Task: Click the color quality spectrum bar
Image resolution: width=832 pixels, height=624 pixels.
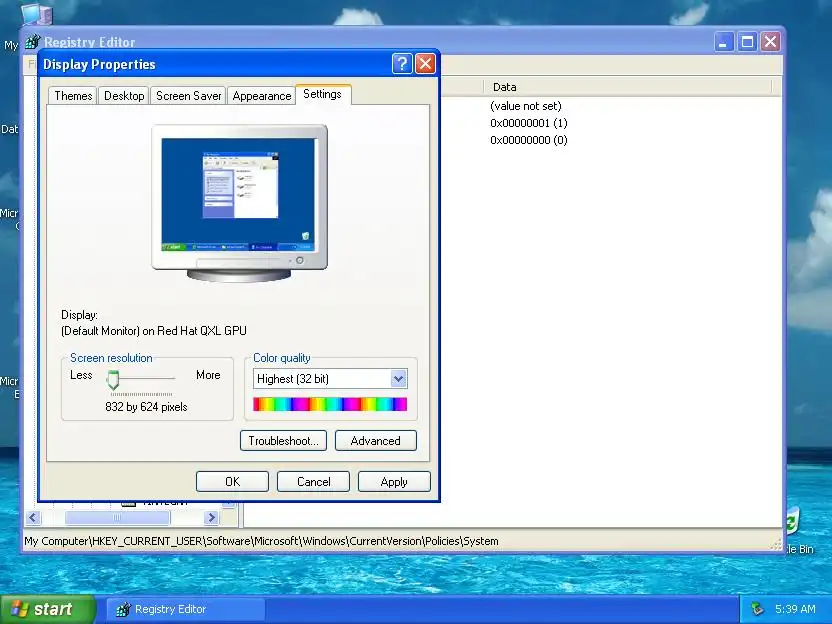Action: coord(330,404)
